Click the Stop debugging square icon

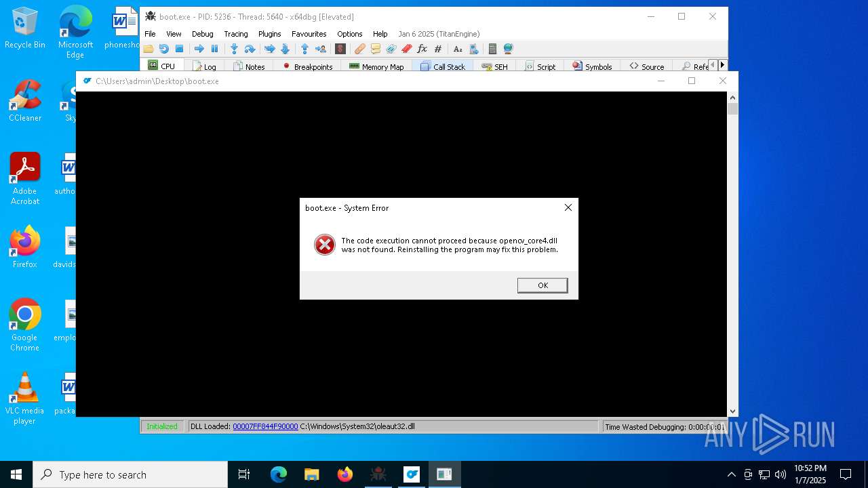pos(179,49)
